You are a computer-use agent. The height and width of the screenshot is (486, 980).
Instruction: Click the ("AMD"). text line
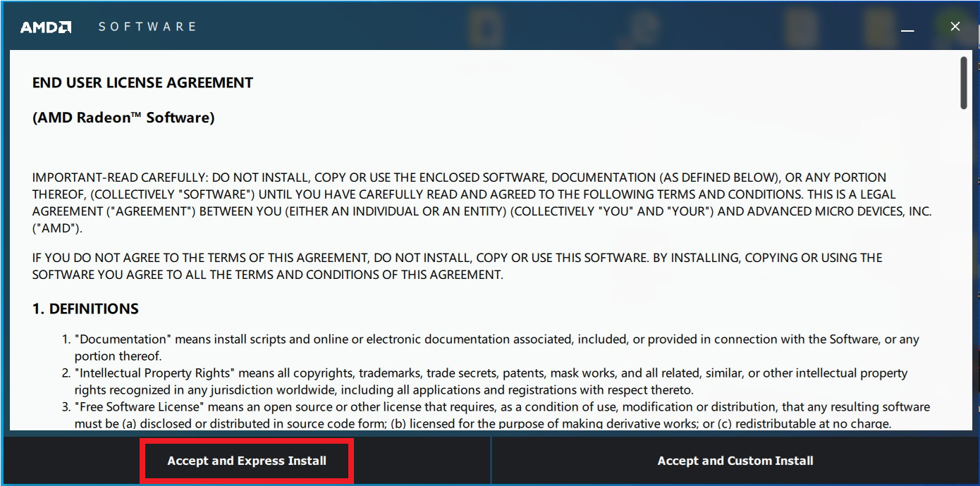57,228
